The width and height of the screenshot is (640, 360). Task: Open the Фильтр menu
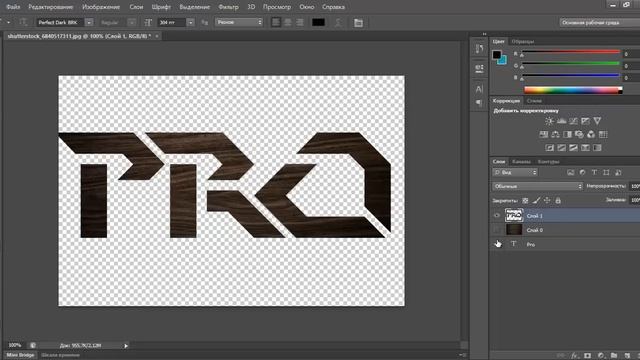tap(228, 7)
